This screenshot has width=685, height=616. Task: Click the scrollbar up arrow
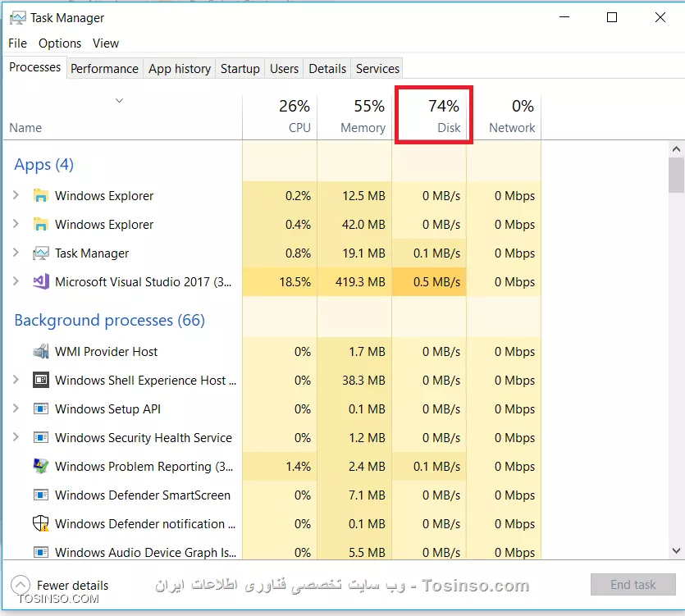676,149
